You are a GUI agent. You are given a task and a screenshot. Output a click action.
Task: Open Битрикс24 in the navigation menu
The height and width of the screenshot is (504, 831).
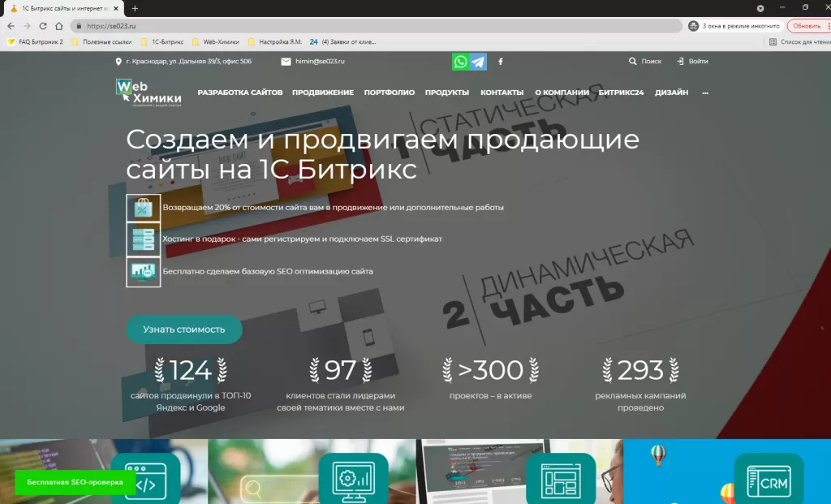621,93
